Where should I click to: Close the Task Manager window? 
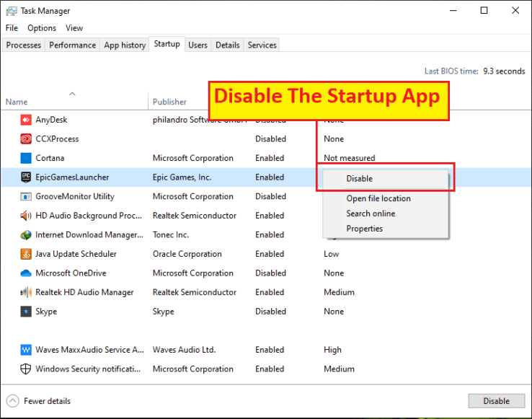pyautogui.click(x=515, y=11)
